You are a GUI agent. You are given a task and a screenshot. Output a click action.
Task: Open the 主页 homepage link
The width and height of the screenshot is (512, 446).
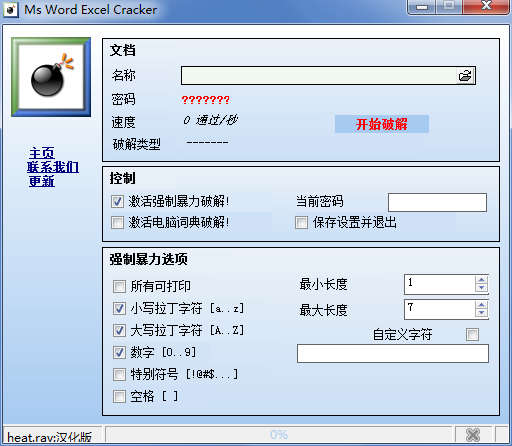pyautogui.click(x=42, y=153)
